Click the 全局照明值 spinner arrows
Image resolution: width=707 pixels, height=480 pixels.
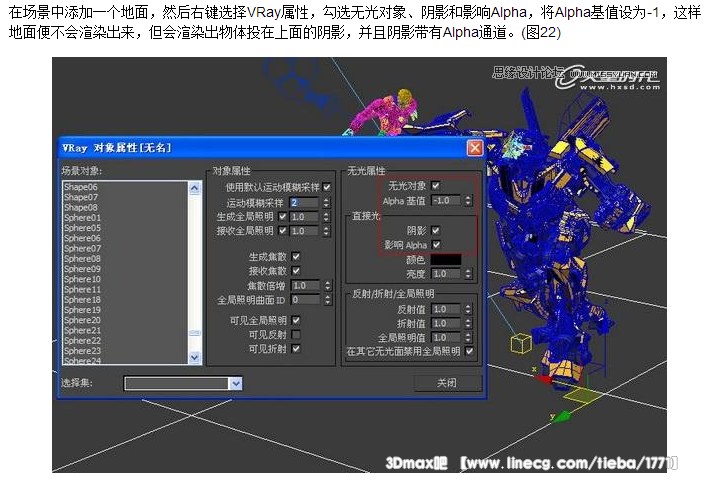point(468,337)
